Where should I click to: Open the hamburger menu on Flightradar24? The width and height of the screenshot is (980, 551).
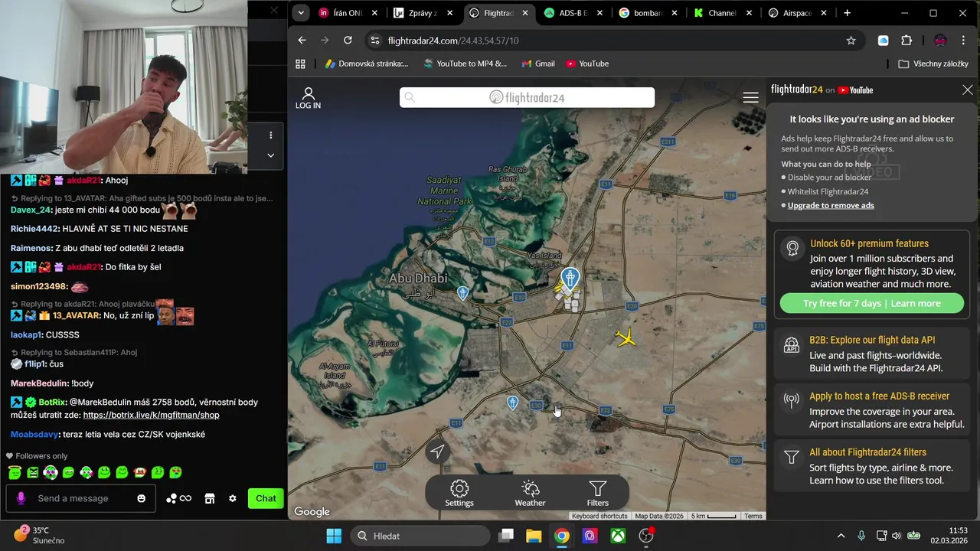click(x=750, y=97)
